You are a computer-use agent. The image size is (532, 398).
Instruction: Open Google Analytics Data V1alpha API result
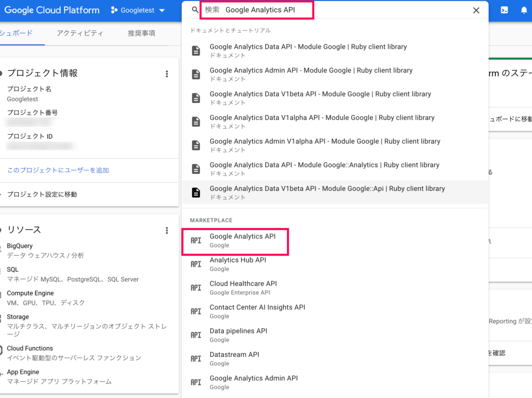click(x=335, y=122)
